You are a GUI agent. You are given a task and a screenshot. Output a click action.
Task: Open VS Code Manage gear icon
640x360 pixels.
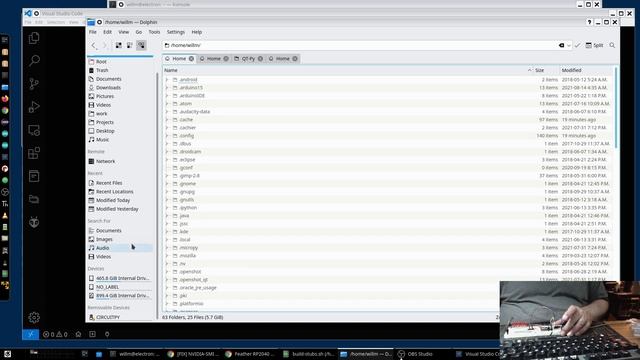pyautogui.click(x=34, y=317)
